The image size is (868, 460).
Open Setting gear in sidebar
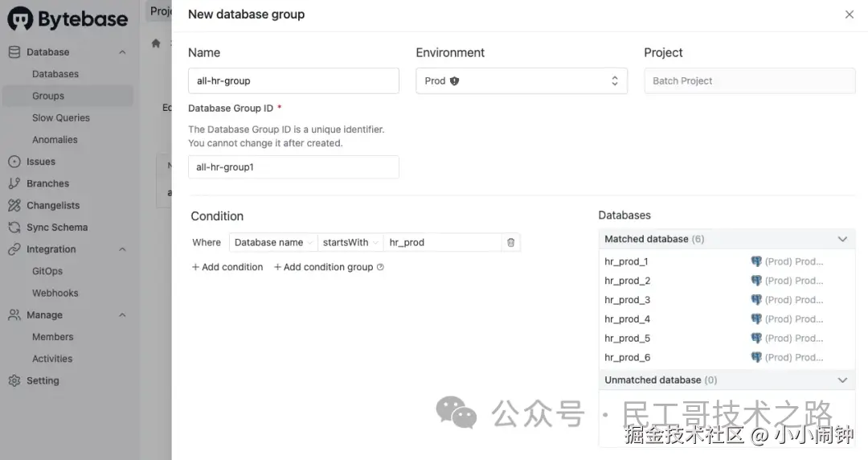pos(14,381)
